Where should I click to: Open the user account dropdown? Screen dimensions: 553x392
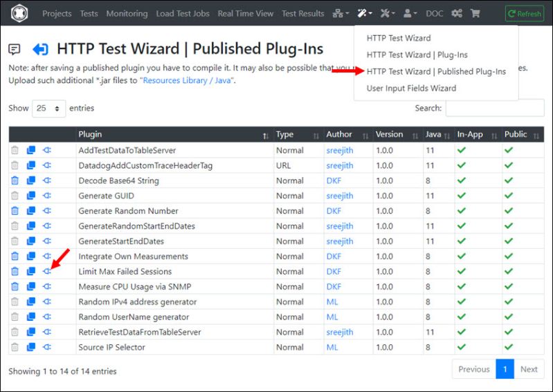tap(410, 13)
